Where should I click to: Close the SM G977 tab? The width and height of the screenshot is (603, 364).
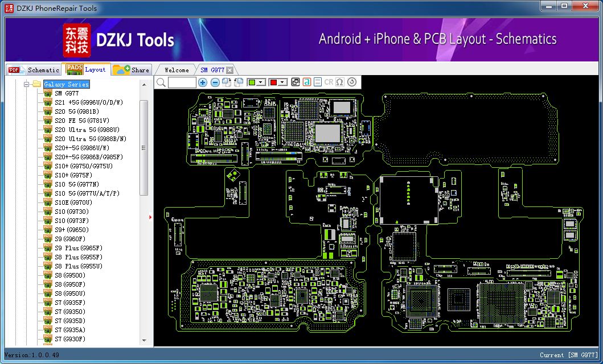pyautogui.click(x=229, y=71)
